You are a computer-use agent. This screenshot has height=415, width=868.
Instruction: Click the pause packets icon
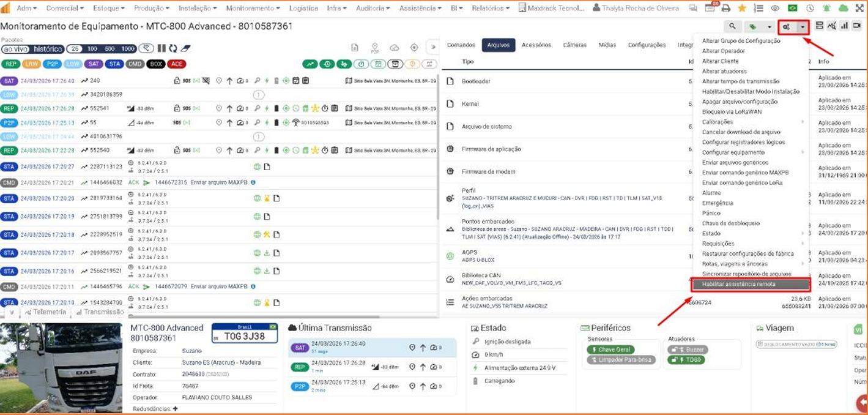point(161,48)
